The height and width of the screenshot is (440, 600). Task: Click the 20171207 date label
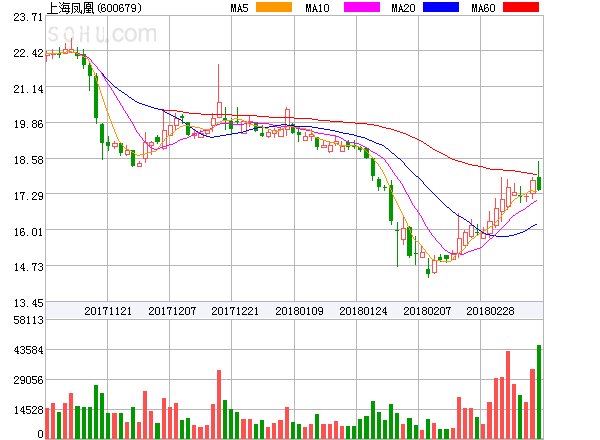click(172, 311)
